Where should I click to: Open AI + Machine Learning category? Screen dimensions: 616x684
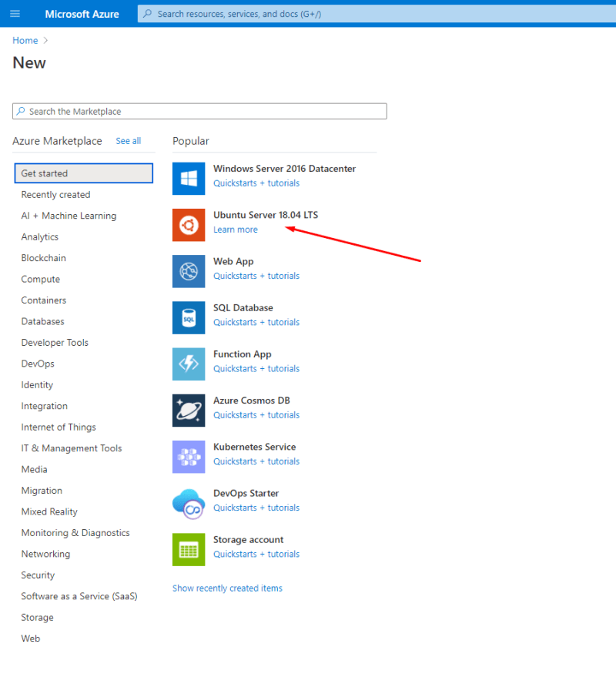pyautogui.click(x=69, y=216)
